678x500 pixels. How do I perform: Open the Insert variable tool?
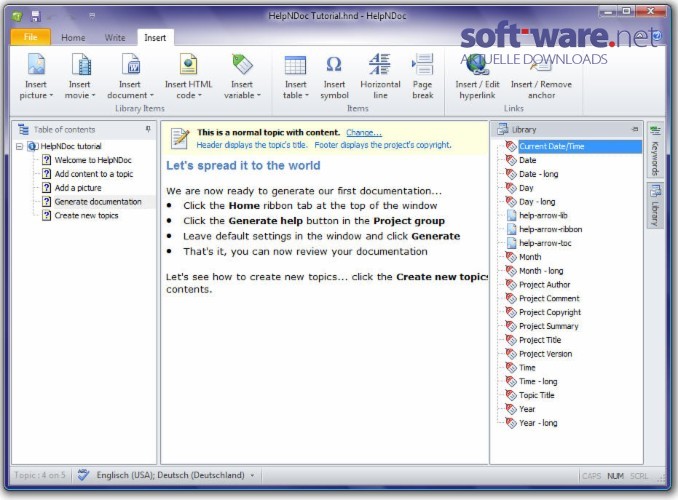coord(242,76)
